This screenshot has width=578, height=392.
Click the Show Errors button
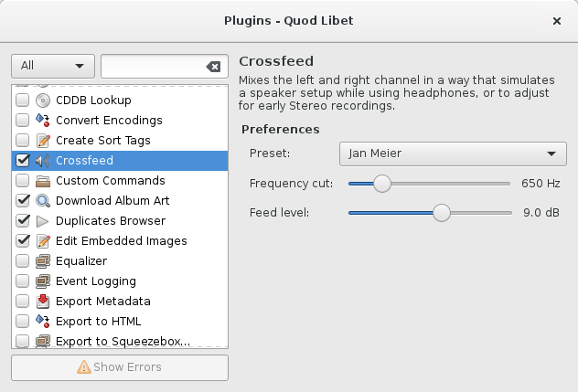click(120, 367)
